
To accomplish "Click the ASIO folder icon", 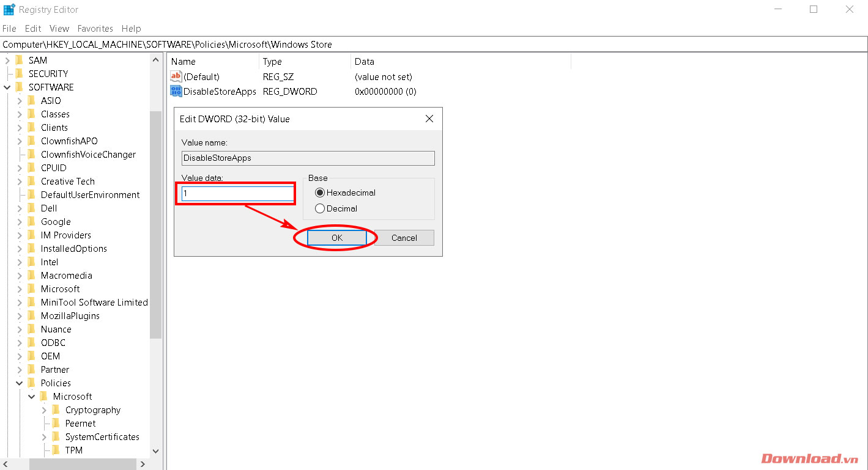I will (x=31, y=101).
